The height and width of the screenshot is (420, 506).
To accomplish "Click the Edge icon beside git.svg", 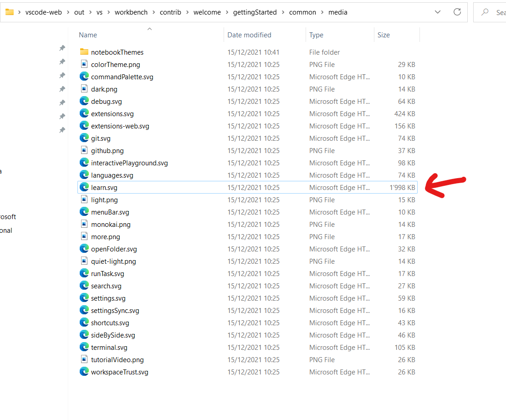I will [x=84, y=138].
